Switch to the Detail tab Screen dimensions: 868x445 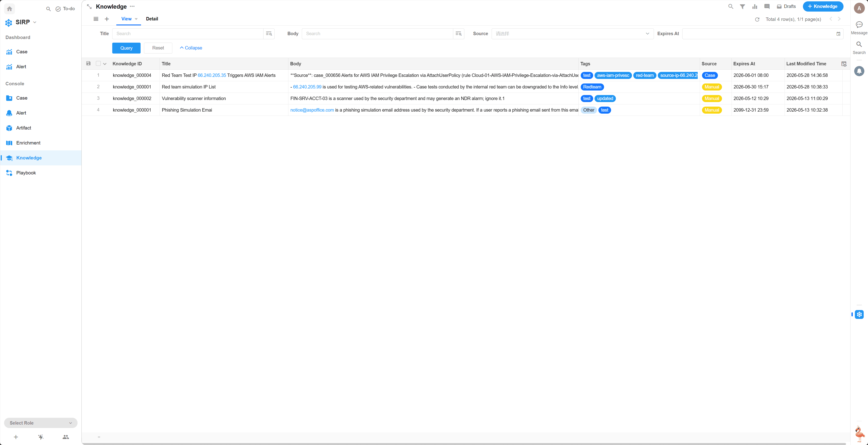tap(152, 19)
